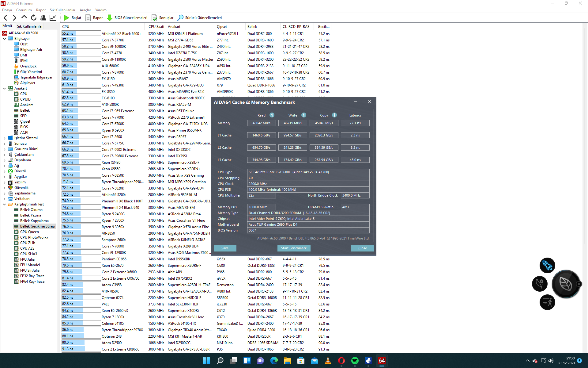Select FPU Julia benchmark
Screen dimensions: 588x368
pyautogui.click(x=27, y=259)
